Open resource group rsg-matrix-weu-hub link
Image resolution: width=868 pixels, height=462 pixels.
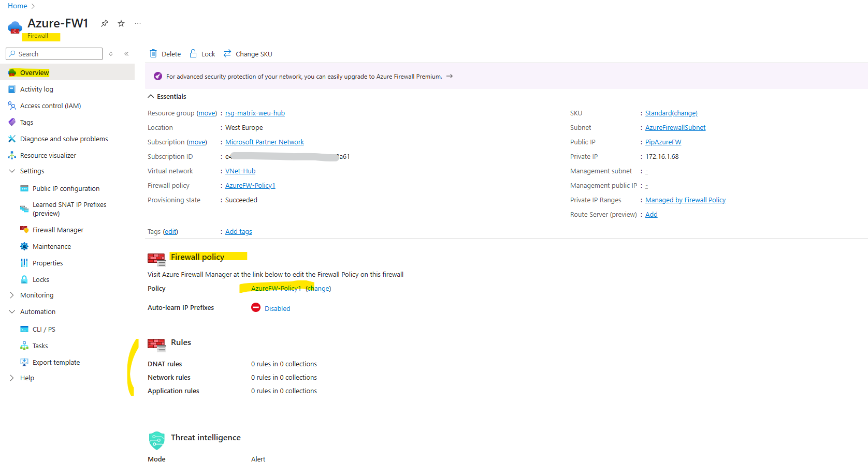click(x=255, y=113)
